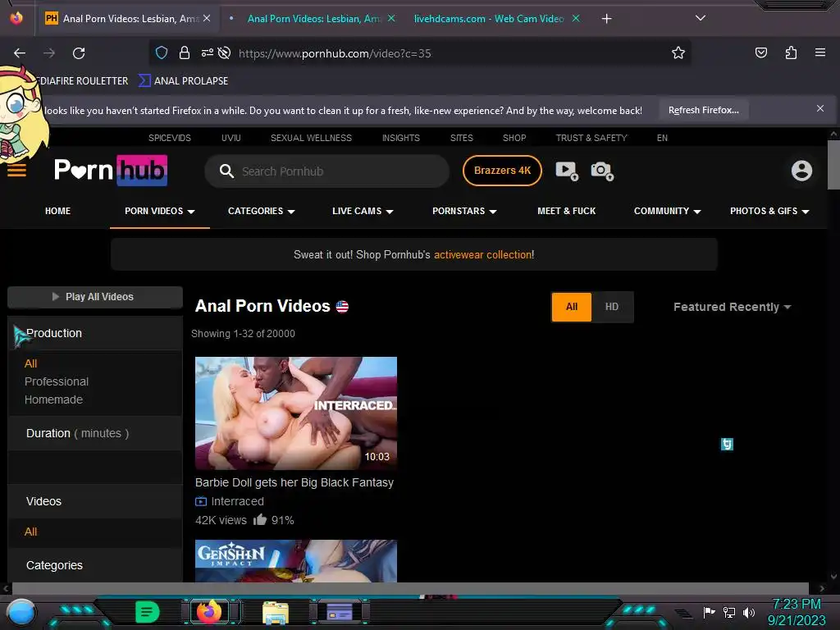Click the Refresh Firefox… button
This screenshot has width=840, height=630.
[x=703, y=110]
